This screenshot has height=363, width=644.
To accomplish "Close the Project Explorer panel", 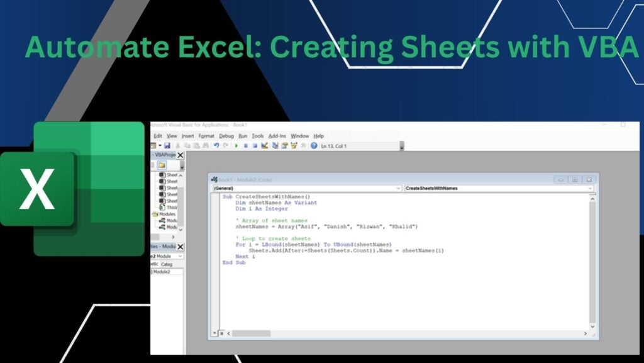I will (x=180, y=155).
